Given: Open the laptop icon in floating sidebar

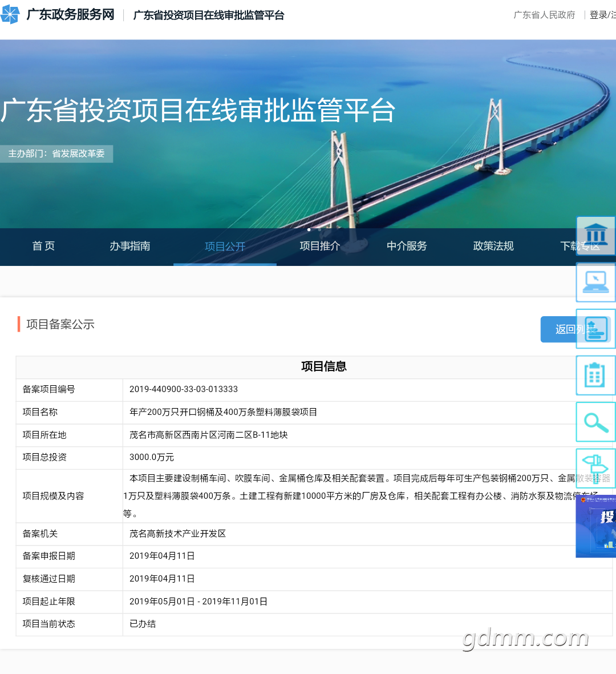Looking at the screenshot, I should 596,282.
